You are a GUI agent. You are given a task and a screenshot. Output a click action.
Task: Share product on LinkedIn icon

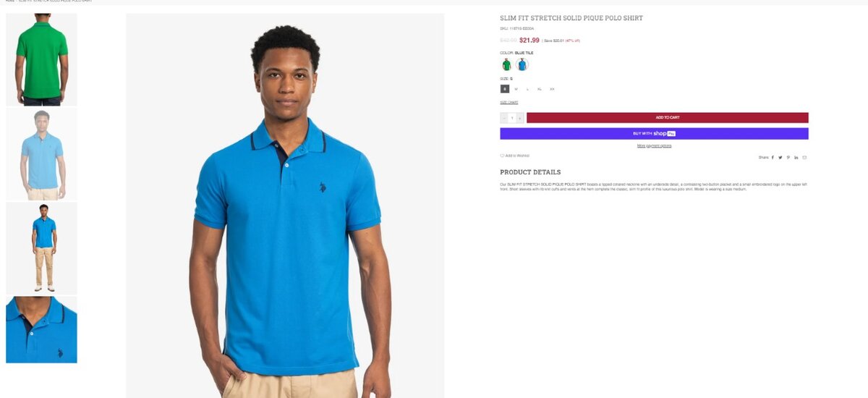796,157
